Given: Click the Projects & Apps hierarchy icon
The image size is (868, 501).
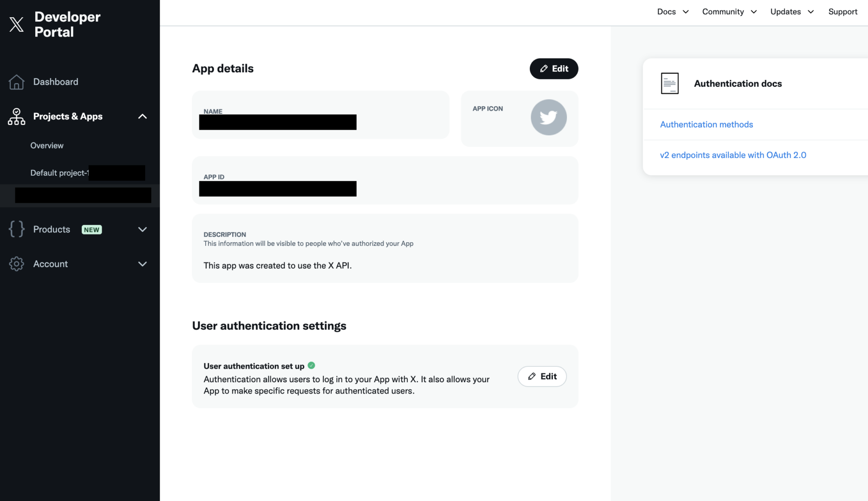Looking at the screenshot, I should click(17, 117).
